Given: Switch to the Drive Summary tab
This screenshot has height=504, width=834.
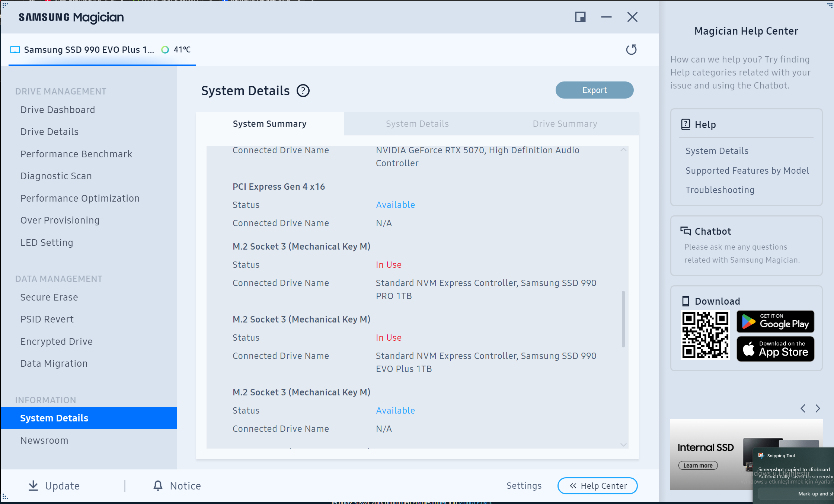Looking at the screenshot, I should [x=565, y=124].
